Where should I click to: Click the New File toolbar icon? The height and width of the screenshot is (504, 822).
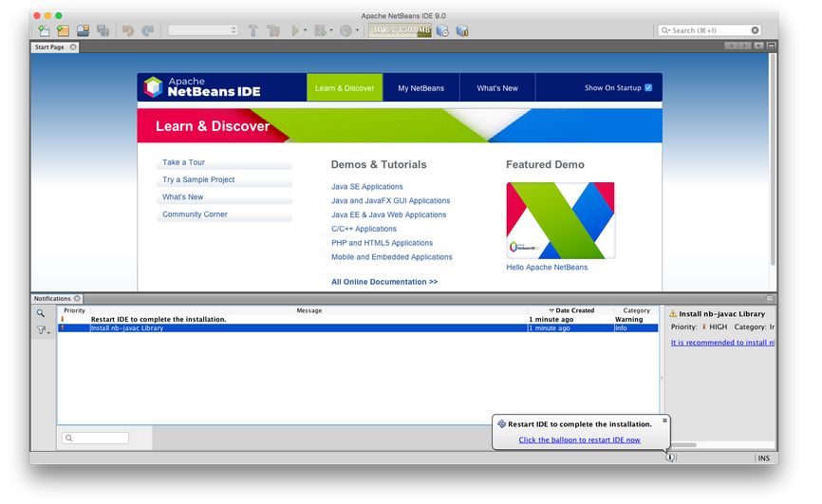(x=44, y=30)
